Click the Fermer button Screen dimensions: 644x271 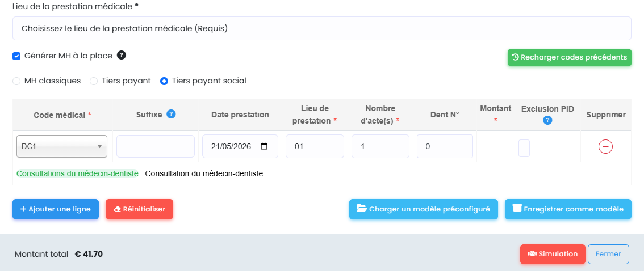click(608, 254)
